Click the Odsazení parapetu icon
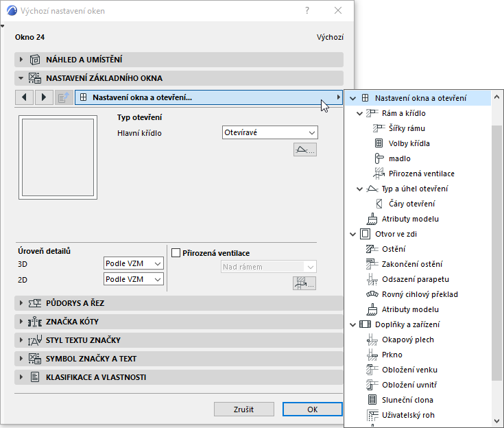The height and width of the screenshot is (428, 504). pyautogui.click(x=372, y=279)
